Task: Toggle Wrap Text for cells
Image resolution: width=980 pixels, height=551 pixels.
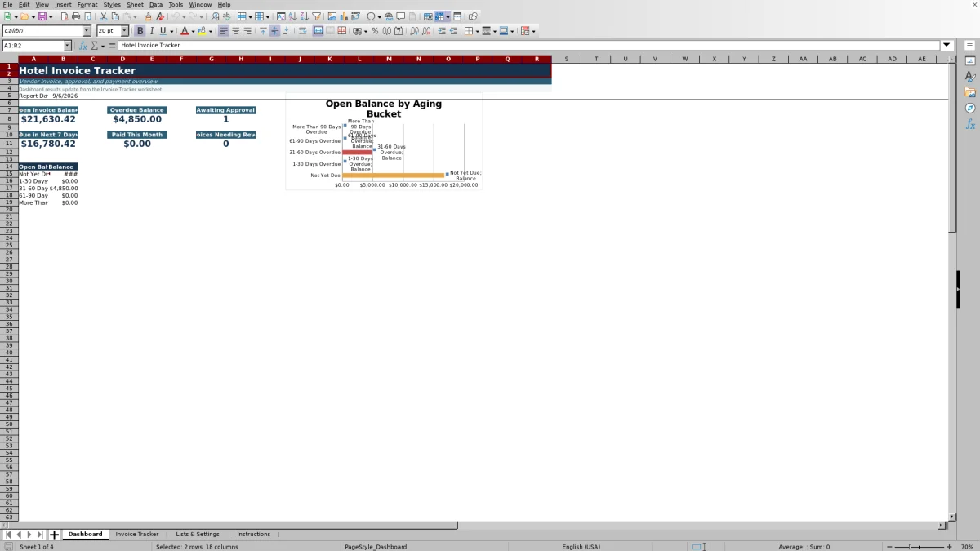Action: click(x=302, y=31)
